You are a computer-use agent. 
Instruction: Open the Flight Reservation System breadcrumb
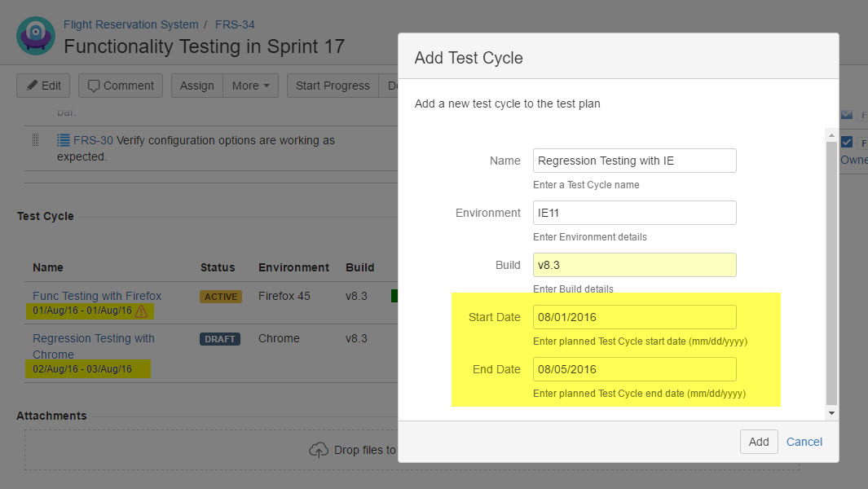point(130,24)
